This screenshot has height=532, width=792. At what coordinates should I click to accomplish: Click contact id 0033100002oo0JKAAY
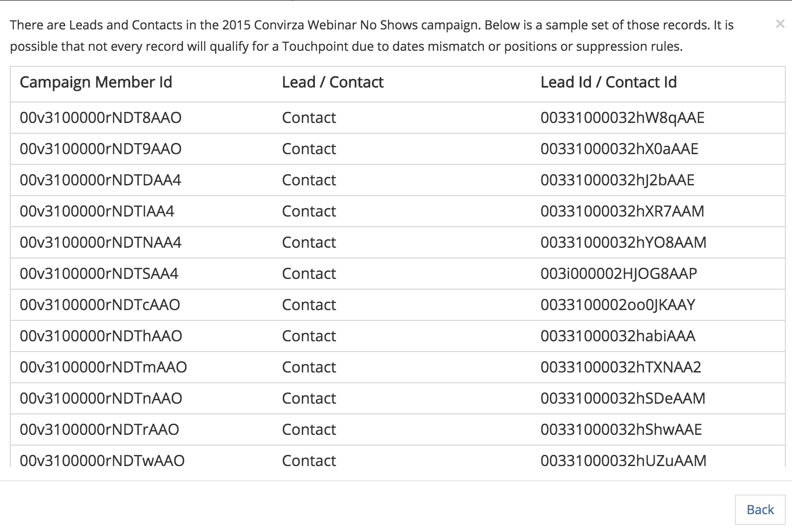click(x=618, y=305)
